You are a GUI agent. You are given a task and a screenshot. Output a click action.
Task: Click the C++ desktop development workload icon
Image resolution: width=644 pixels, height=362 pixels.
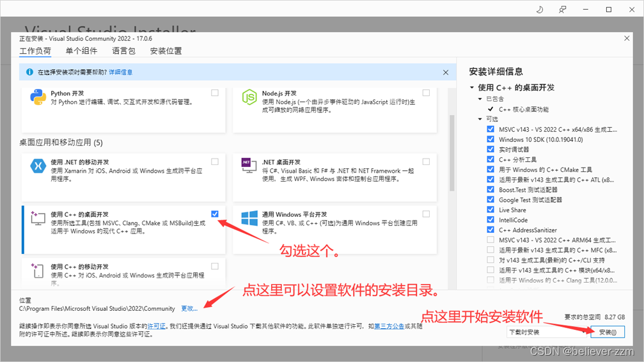pyautogui.click(x=38, y=218)
